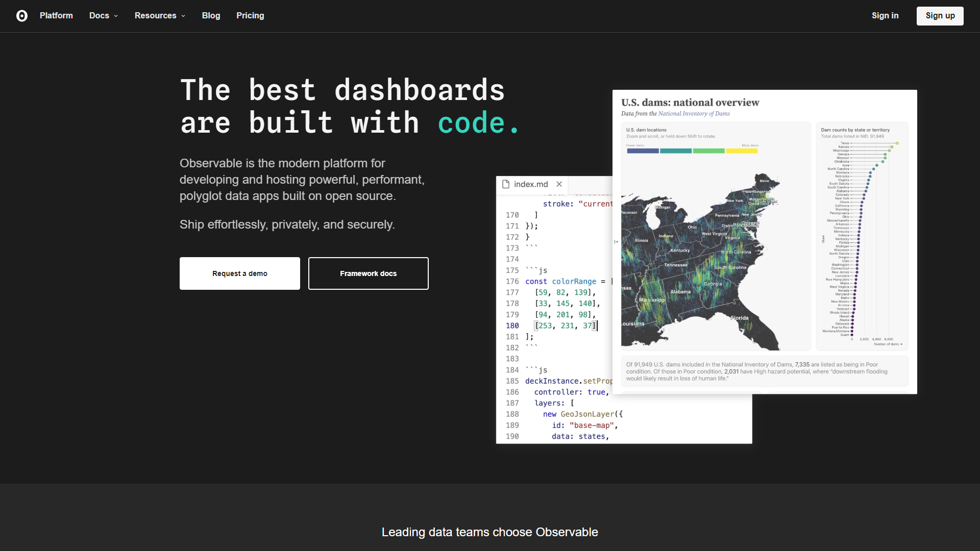The image size is (980, 551).
Task: Select the index.md tab
Action: (531, 184)
